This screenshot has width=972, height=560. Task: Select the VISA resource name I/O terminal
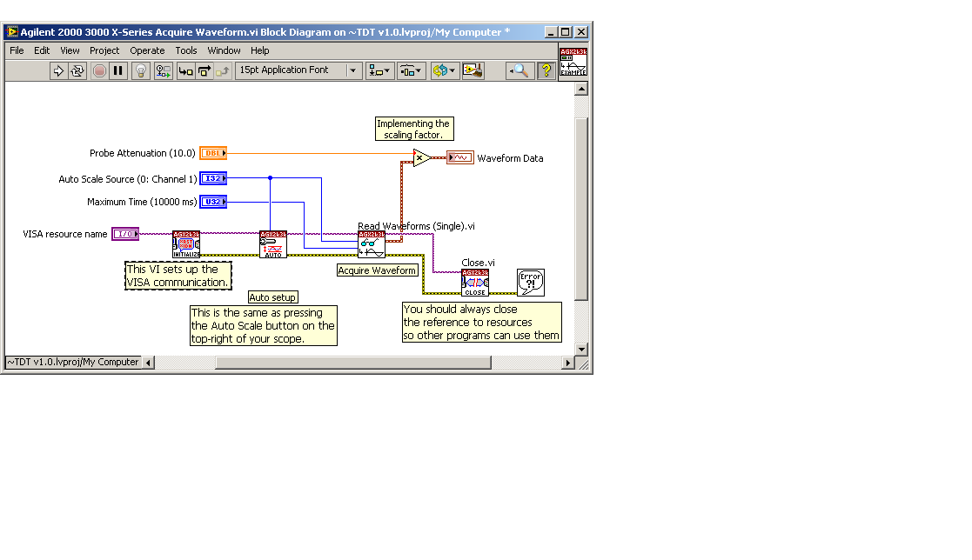click(x=125, y=234)
